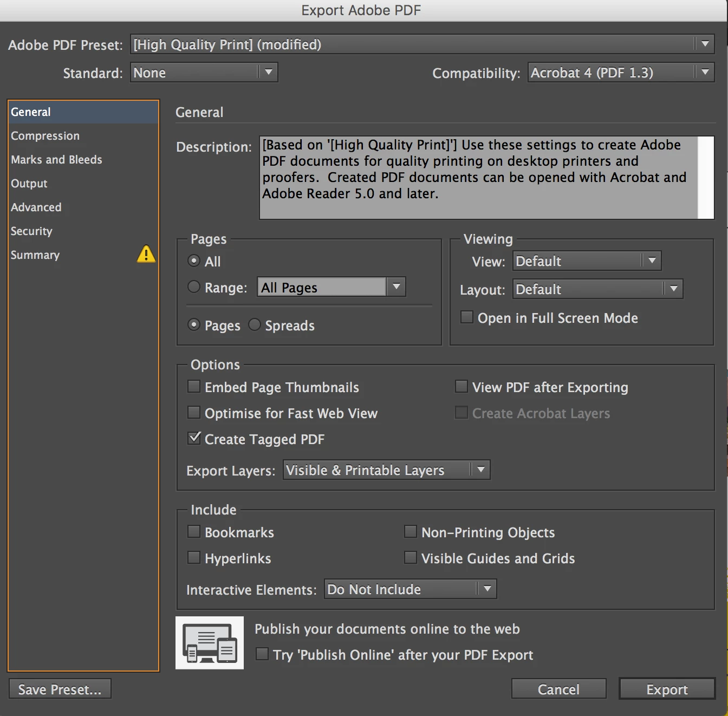
Task: Check the Bookmarks include option
Action: [194, 531]
